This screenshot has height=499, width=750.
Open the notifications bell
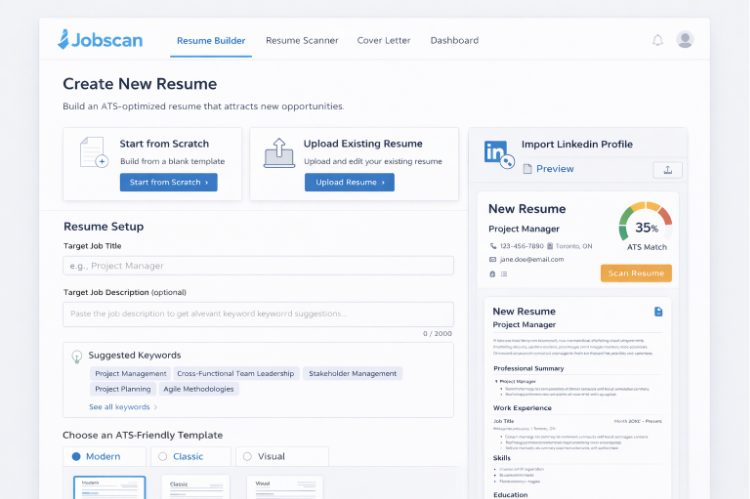coord(658,40)
